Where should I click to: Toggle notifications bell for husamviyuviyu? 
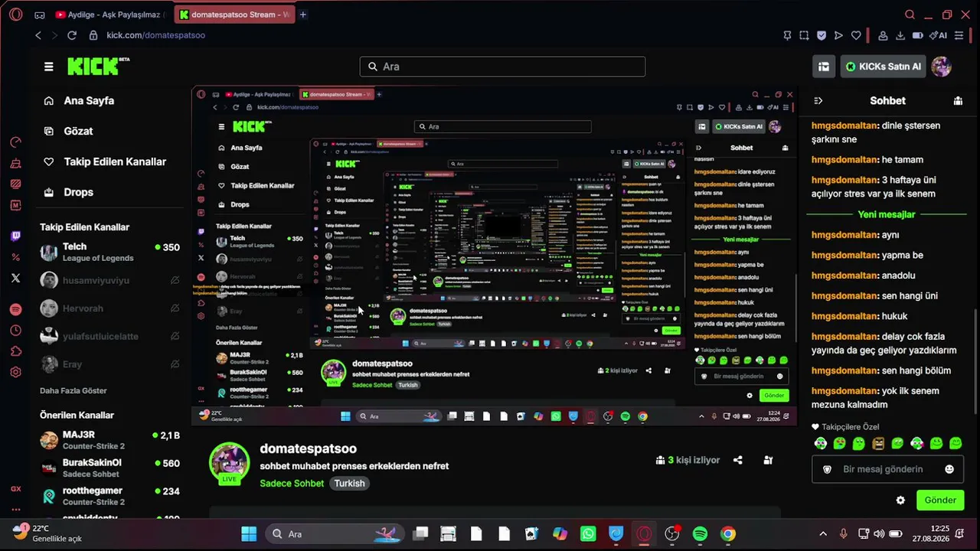pos(175,280)
